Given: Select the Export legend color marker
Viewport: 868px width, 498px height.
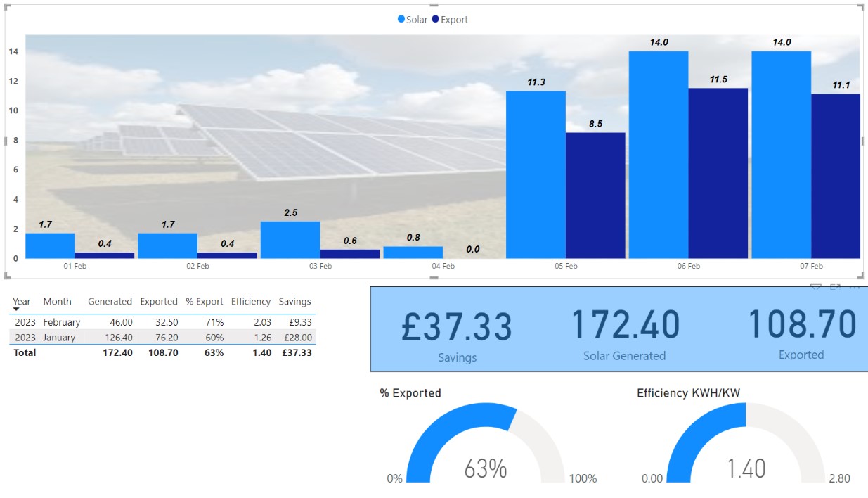Looking at the screenshot, I should tap(436, 19).
